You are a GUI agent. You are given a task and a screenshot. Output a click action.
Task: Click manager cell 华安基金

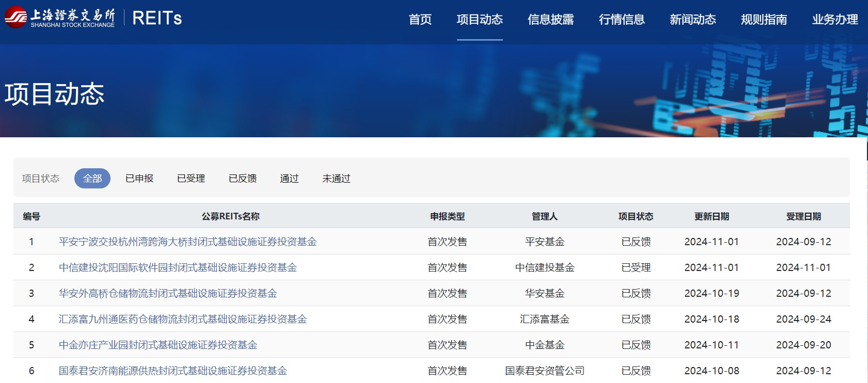tap(545, 293)
